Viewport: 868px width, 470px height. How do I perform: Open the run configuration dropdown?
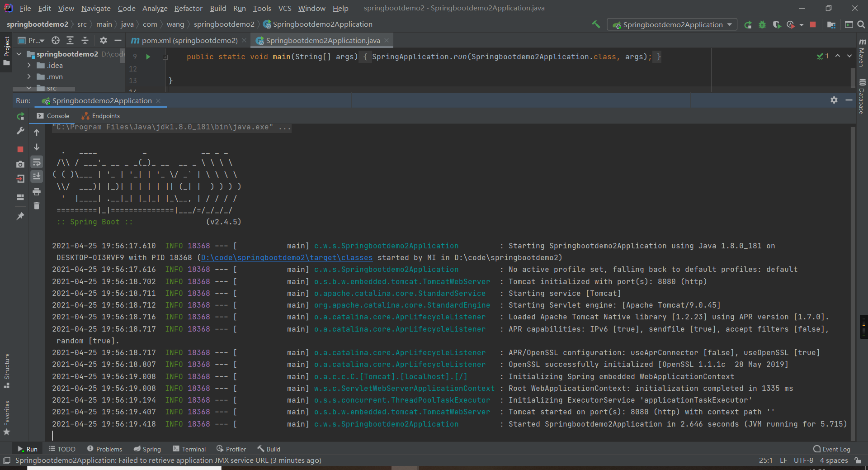coord(672,25)
